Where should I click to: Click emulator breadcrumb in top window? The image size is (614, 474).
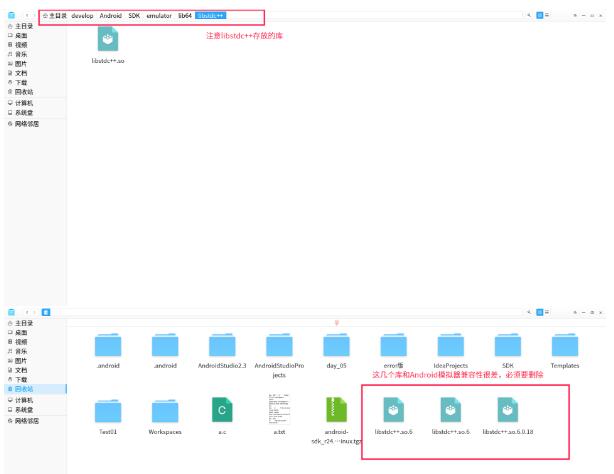pyautogui.click(x=159, y=16)
